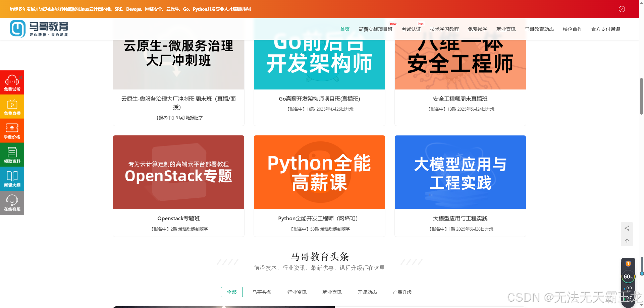Select the 就业喜讯 news tab below headline
Viewport: 644px width, 308px height.
coord(332,292)
